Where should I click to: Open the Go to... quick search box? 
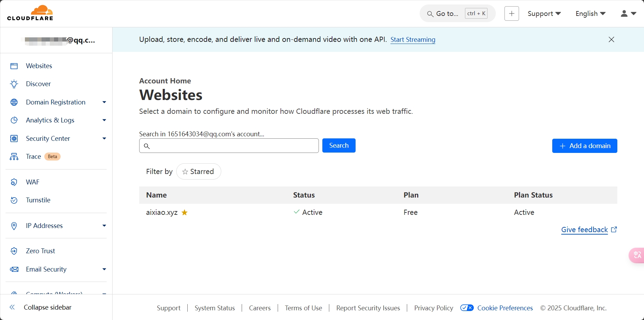tap(458, 13)
